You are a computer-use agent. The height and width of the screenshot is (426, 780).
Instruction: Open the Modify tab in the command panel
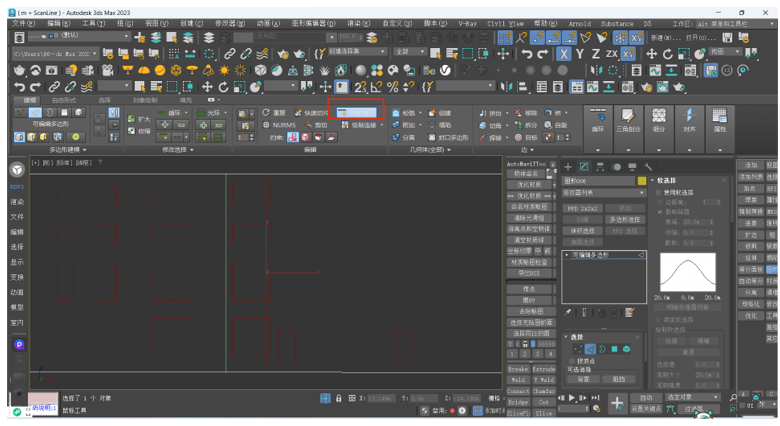(583, 167)
